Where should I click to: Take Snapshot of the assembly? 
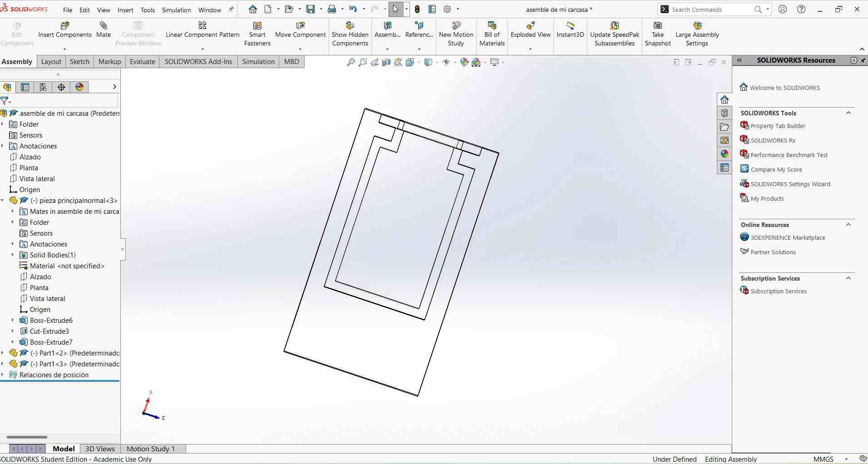pyautogui.click(x=658, y=34)
